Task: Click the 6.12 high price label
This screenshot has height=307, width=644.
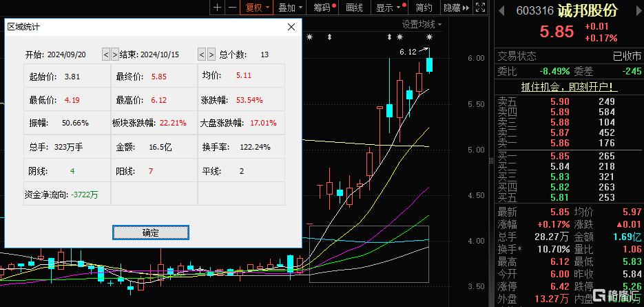Action: point(408,52)
